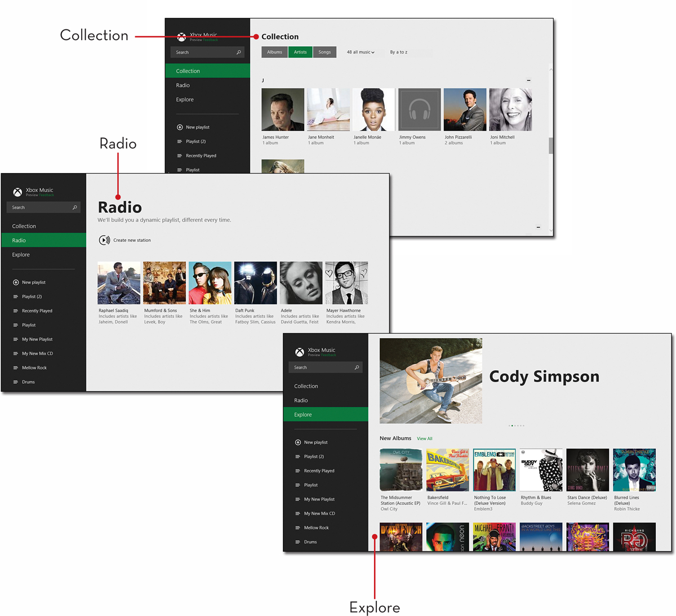
Task: Open the Adele radio station thumbnail
Action: click(x=301, y=283)
